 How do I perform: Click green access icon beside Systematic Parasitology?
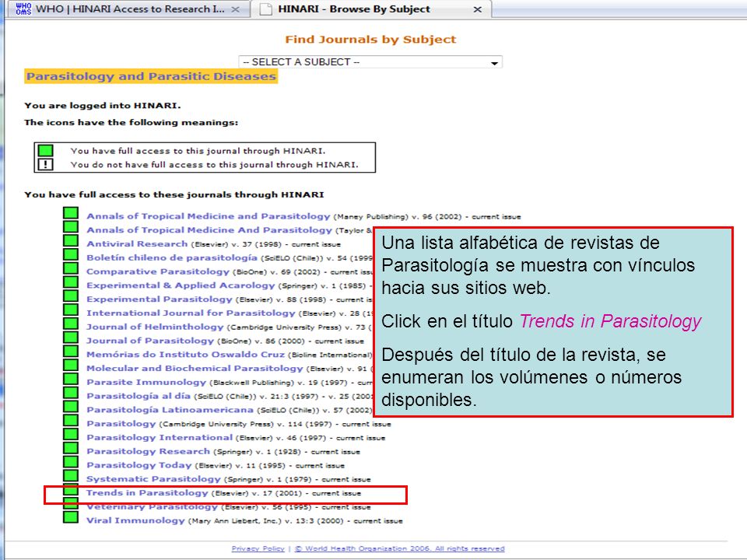point(71,475)
